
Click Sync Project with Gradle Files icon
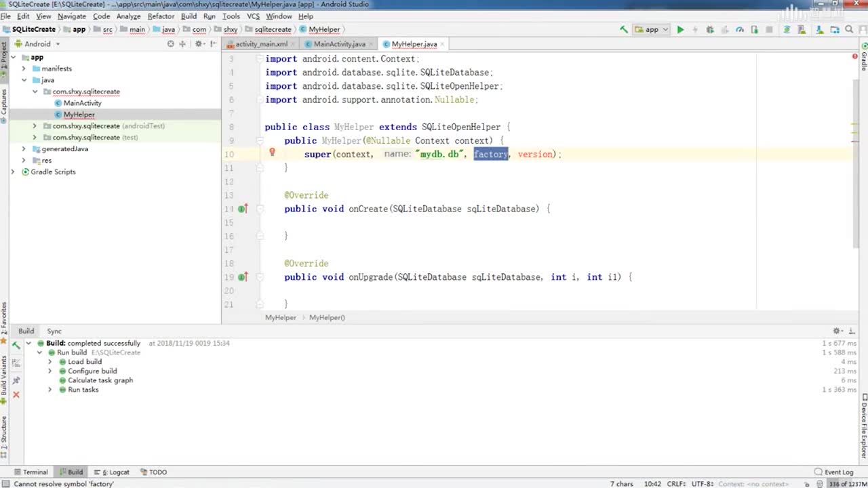[787, 30]
